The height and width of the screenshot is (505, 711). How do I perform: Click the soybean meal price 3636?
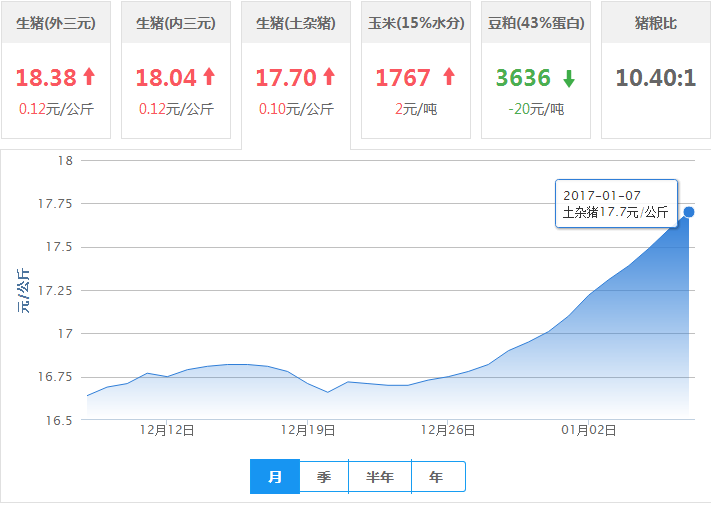pos(523,78)
